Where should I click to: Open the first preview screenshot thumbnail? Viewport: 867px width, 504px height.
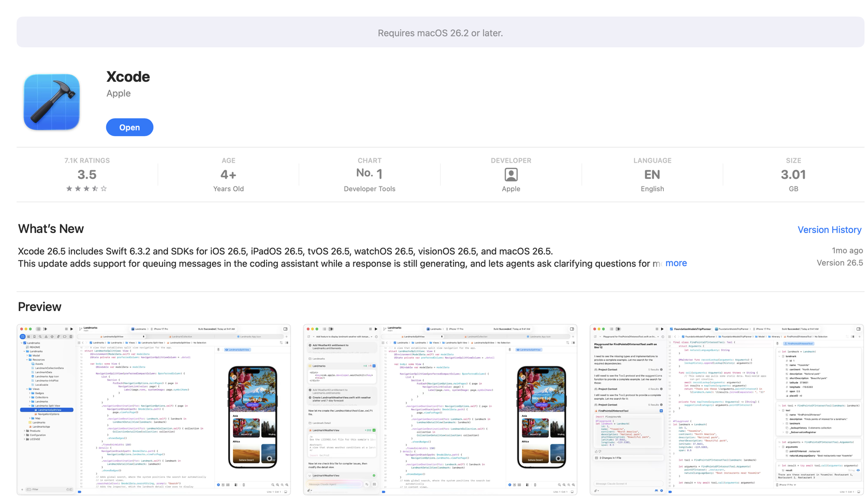pyautogui.click(x=154, y=410)
